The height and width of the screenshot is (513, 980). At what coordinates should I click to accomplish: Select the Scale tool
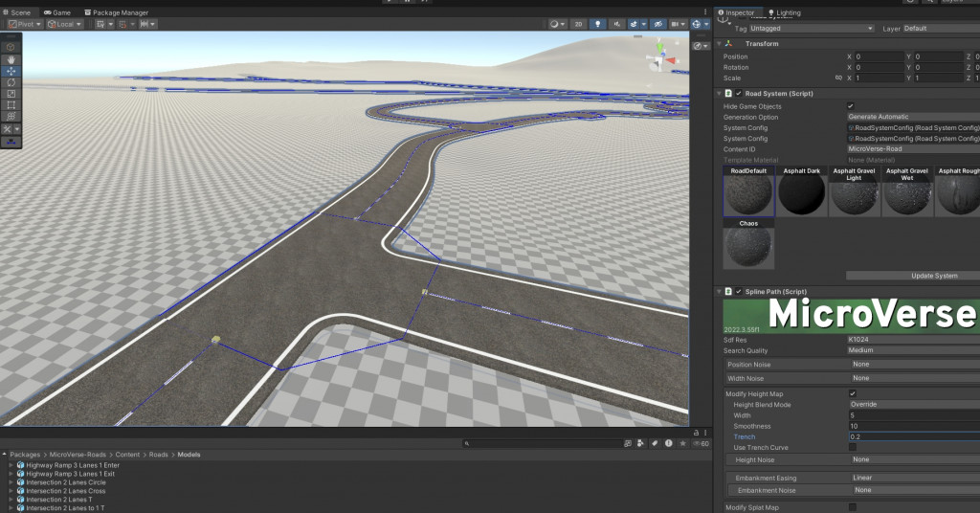click(11, 94)
